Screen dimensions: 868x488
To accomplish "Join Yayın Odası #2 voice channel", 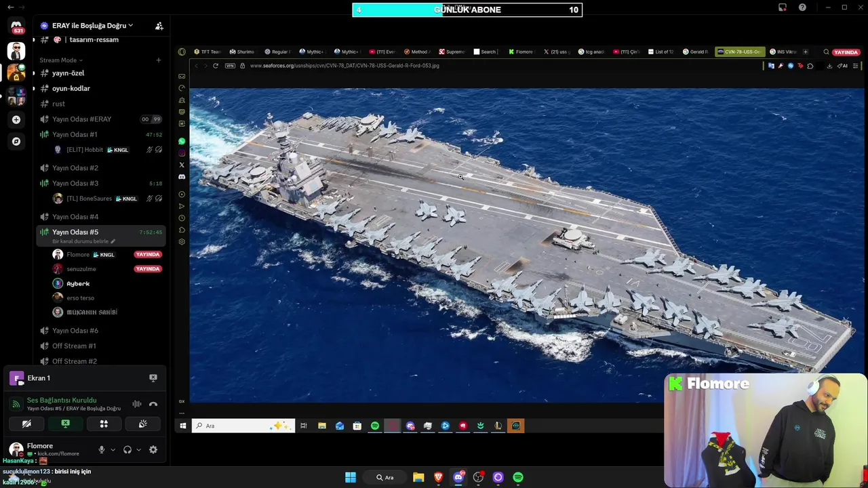I will coord(101,168).
